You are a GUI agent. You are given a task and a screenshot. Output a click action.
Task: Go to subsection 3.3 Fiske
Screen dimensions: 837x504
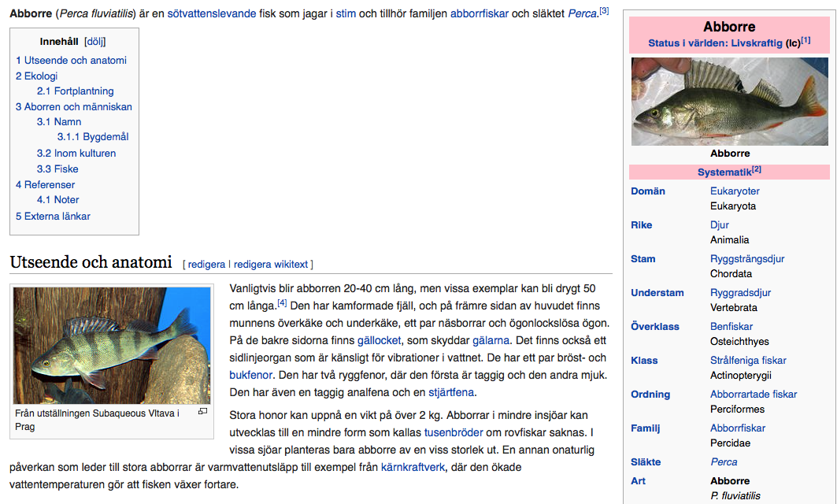point(57,169)
